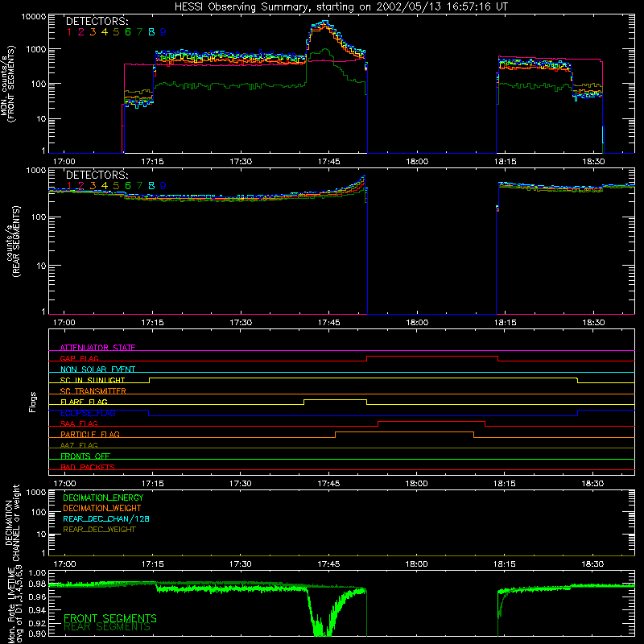644x644 pixels.
Task: Click the 1.00 tick on livetime axis
Action: [x=37, y=573]
